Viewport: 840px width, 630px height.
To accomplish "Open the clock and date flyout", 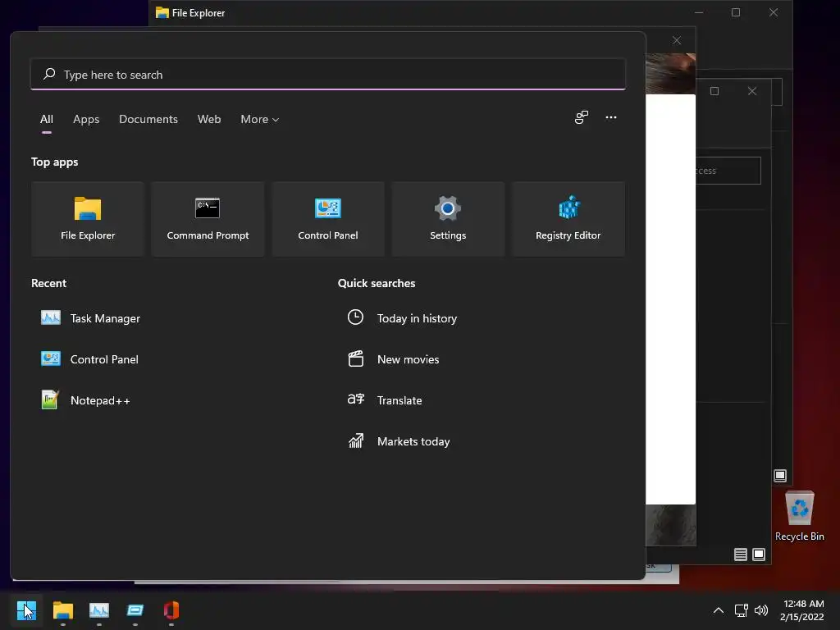I will [802, 610].
